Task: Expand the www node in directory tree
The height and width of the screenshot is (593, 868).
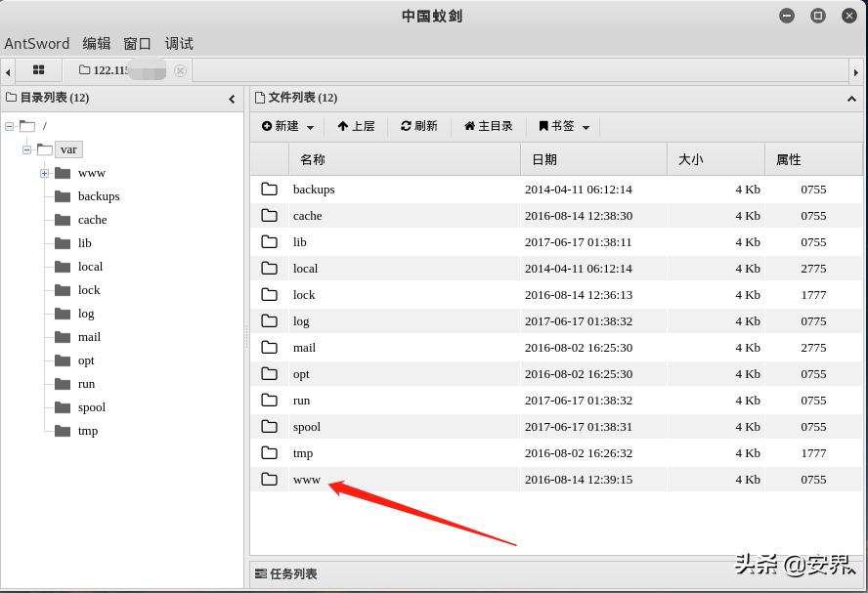Action: click(x=42, y=173)
